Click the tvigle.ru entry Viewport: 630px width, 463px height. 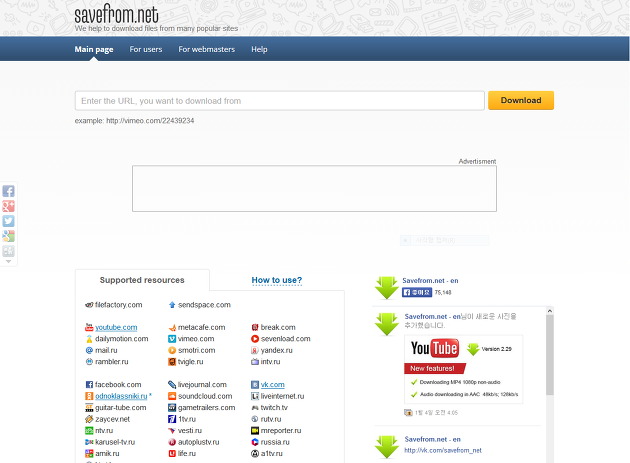coord(186,361)
